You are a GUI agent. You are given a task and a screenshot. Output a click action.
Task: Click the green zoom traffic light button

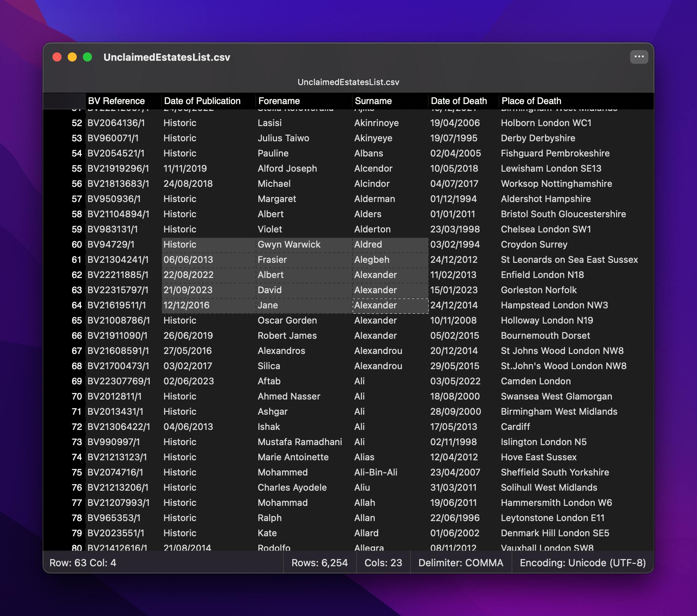(x=88, y=57)
